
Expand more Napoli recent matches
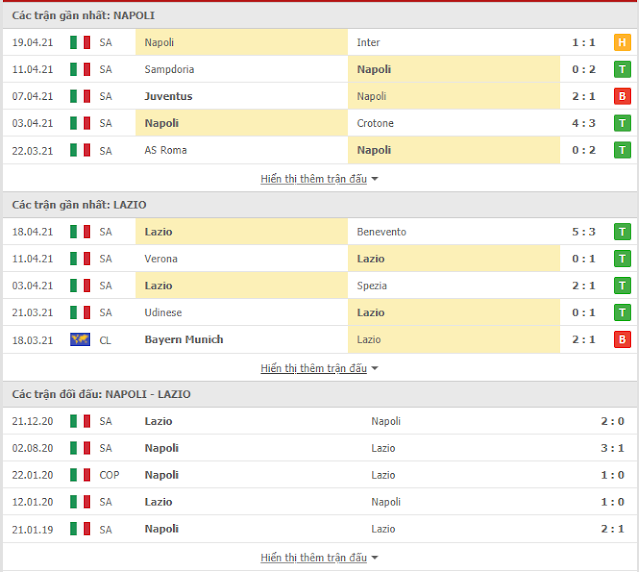click(319, 179)
